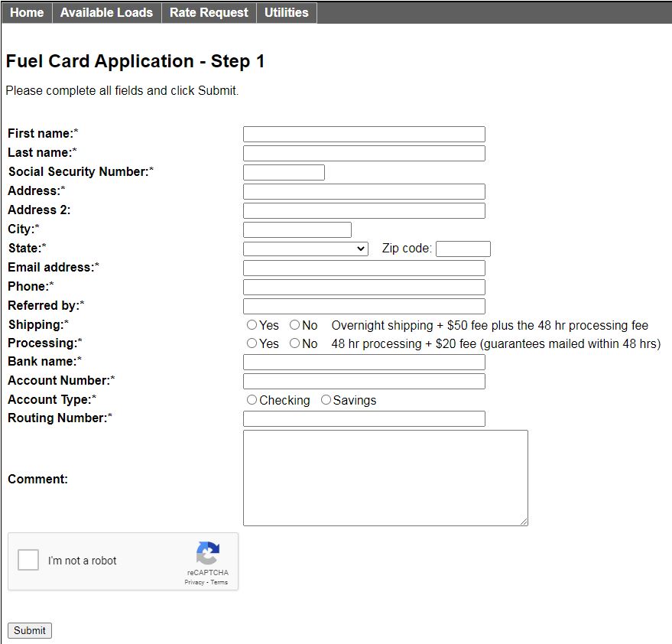The height and width of the screenshot is (644, 672).
Task: Open the reCAPTCHA Privacy link
Action: 194,582
